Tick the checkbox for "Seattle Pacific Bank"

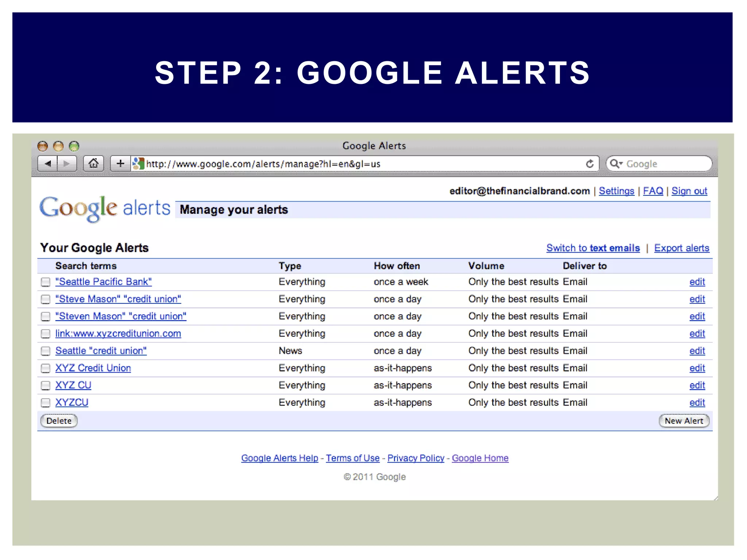46,282
